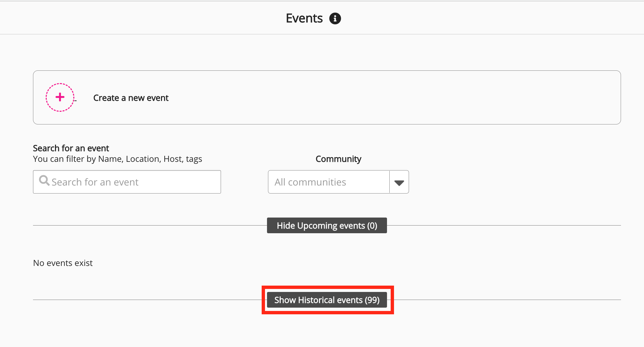Click the filter by Name, Location hint text

coord(117,159)
